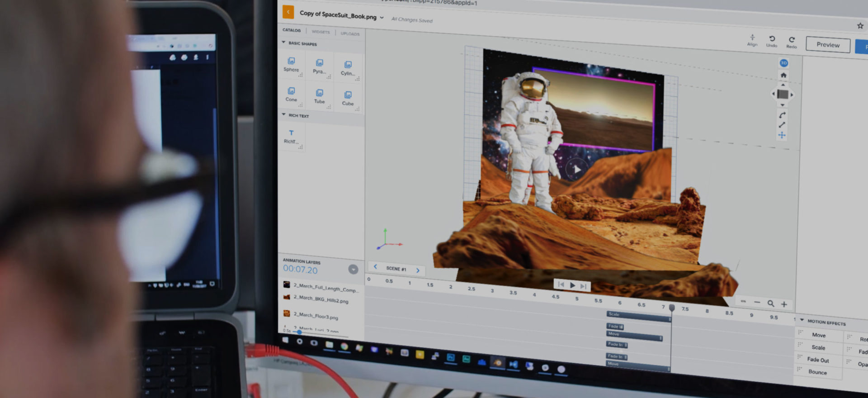868x398 pixels.
Task: Rotate view cube downward with bottom arrow
Action: (x=783, y=105)
